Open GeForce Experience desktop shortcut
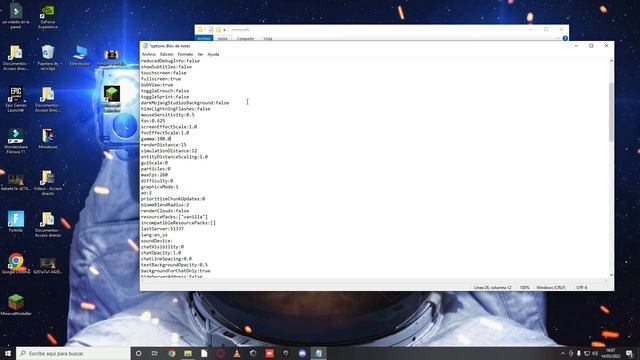This screenshot has height=360, width=640. pos(48,17)
